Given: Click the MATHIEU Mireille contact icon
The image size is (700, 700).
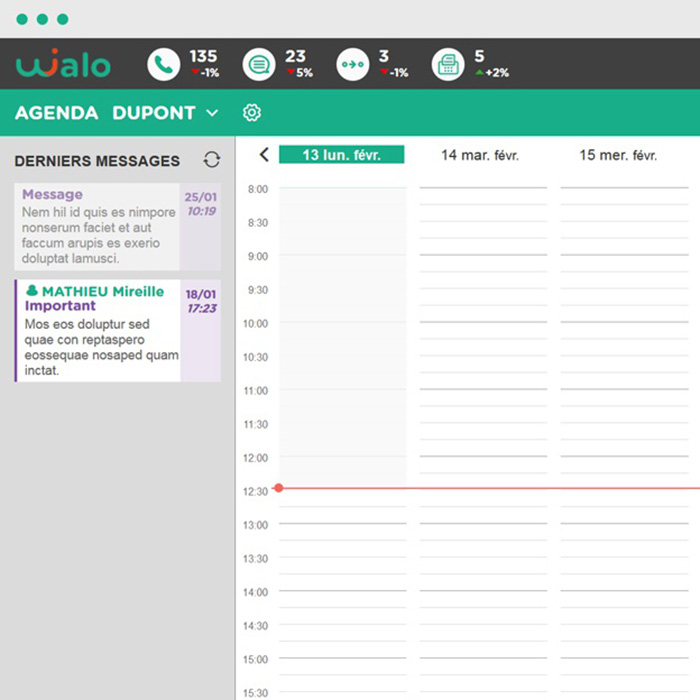Looking at the screenshot, I should point(32,291).
